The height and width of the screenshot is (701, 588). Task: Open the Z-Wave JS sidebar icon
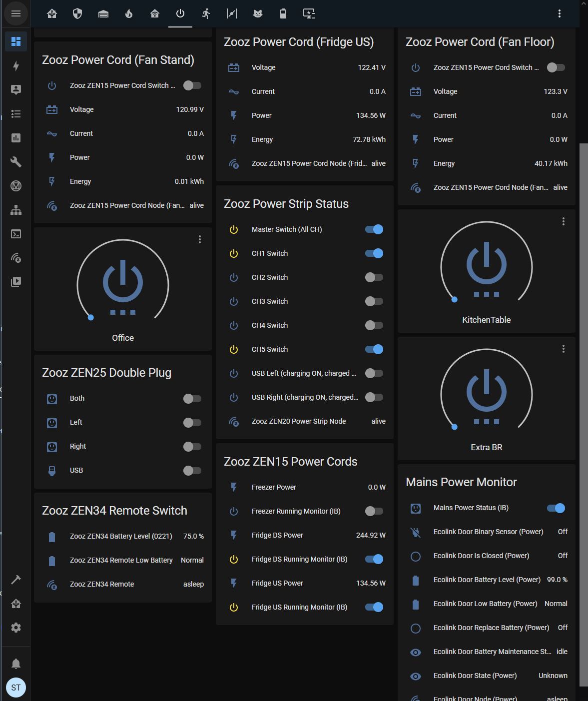16,258
